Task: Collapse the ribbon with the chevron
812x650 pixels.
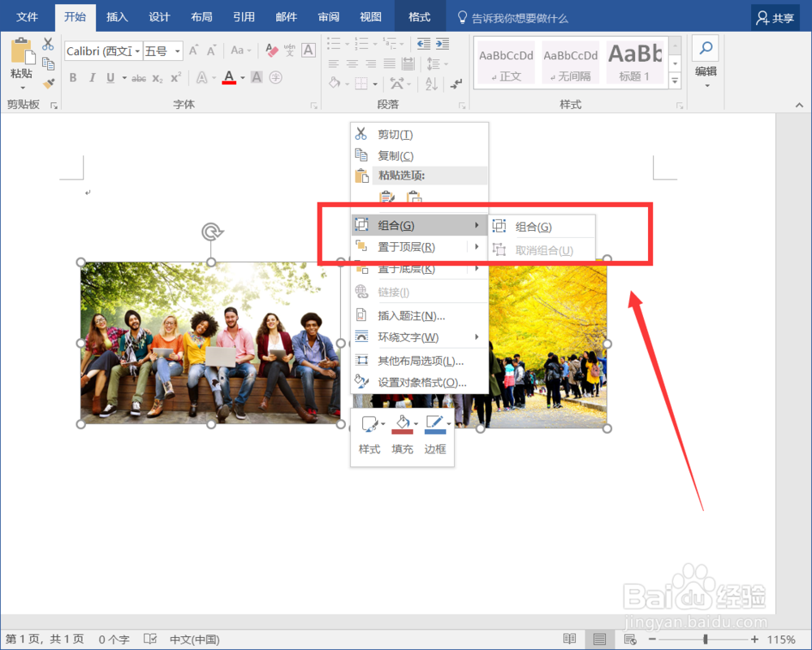Action: click(x=799, y=106)
